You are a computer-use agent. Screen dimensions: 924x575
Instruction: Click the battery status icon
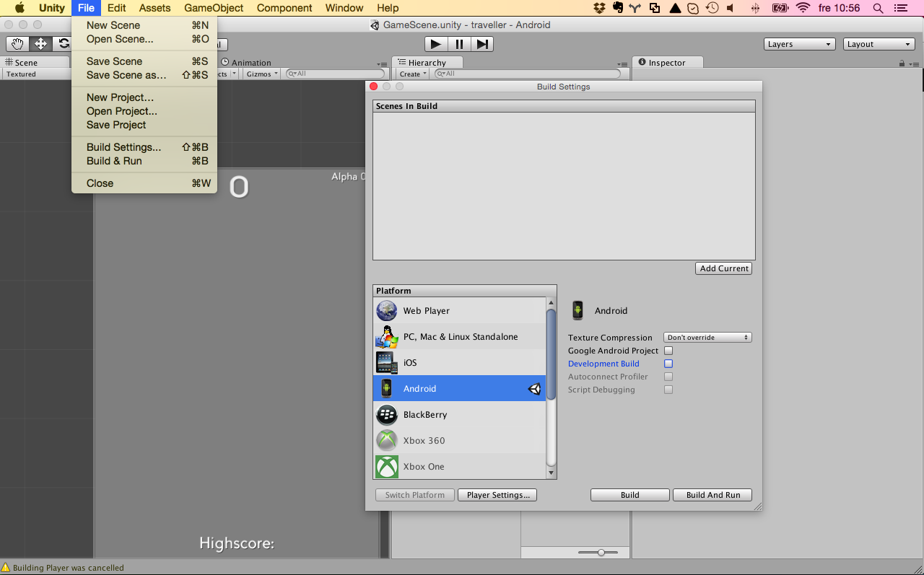(x=780, y=8)
